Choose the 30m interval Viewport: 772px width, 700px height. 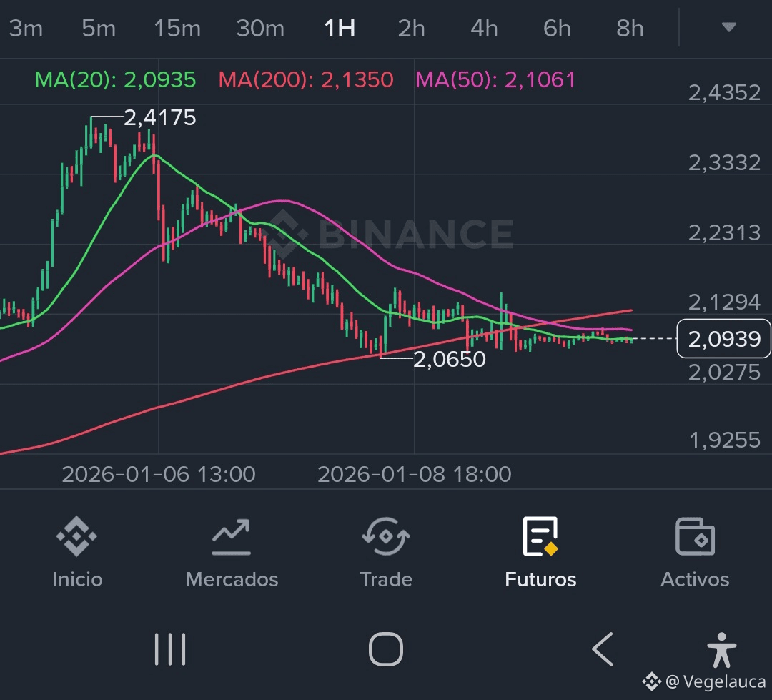click(260, 29)
